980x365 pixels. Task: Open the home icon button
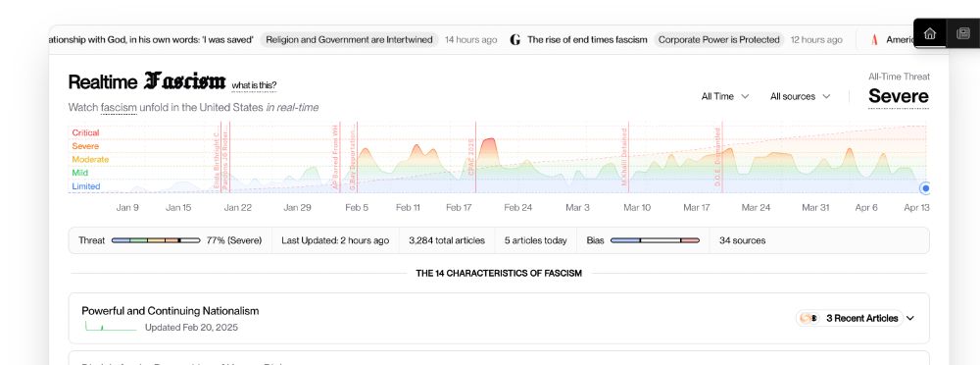point(930,33)
